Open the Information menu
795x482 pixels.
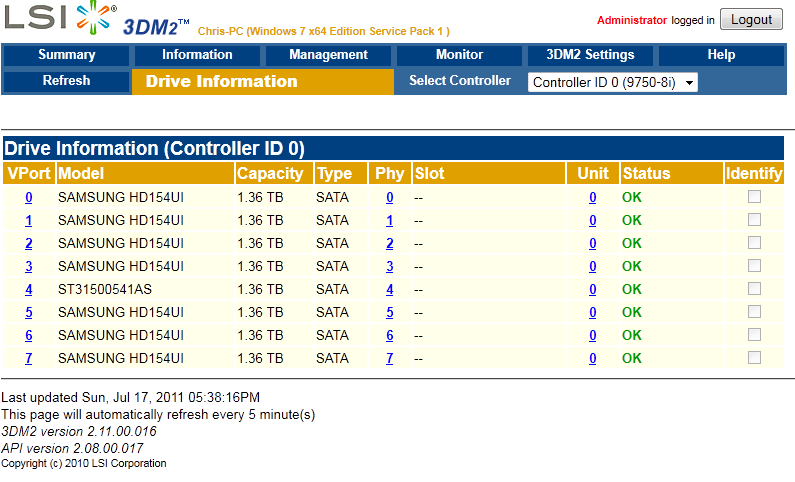click(197, 55)
